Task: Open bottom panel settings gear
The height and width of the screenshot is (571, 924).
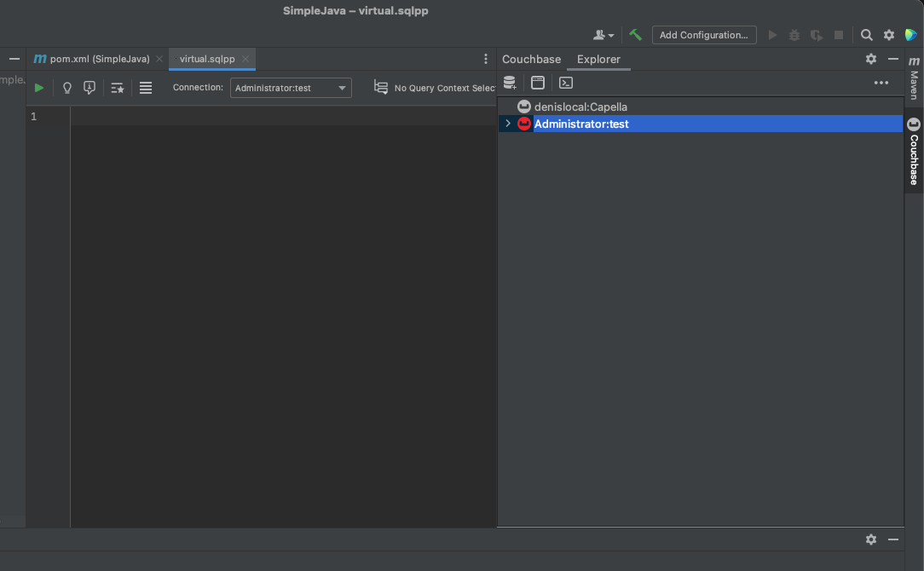Action: click(871, 539)
